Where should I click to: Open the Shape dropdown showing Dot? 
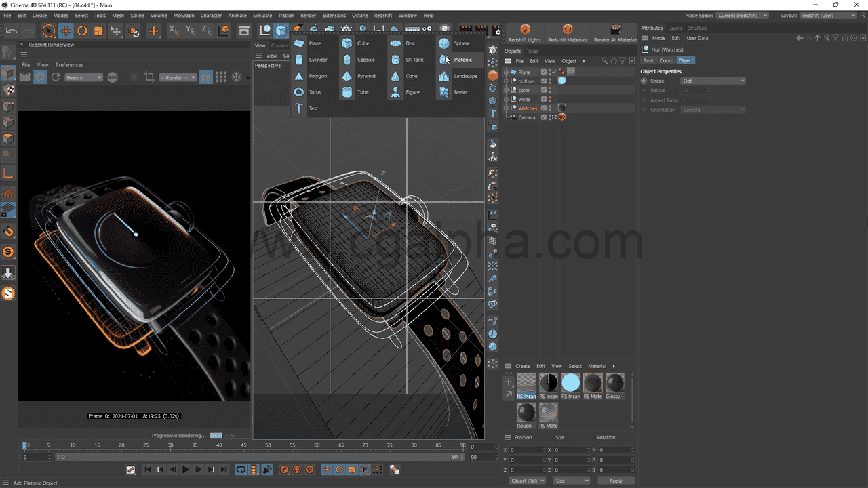[713, 81]
